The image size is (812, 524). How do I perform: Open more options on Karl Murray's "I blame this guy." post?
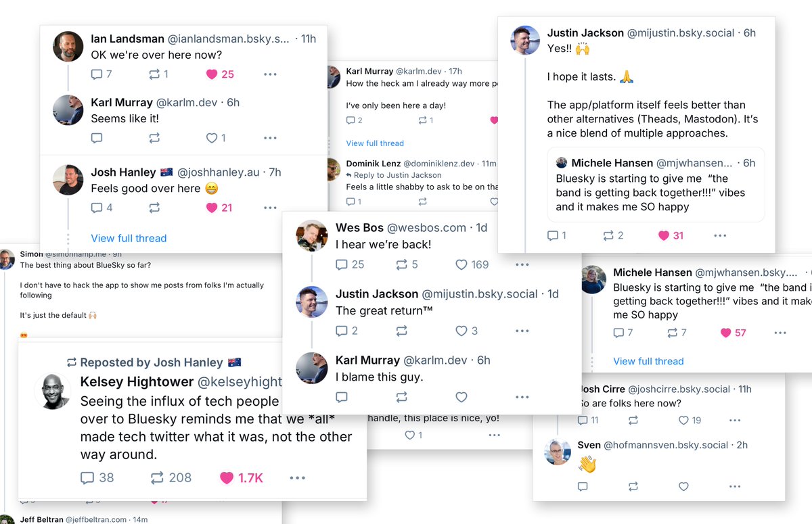522,397
